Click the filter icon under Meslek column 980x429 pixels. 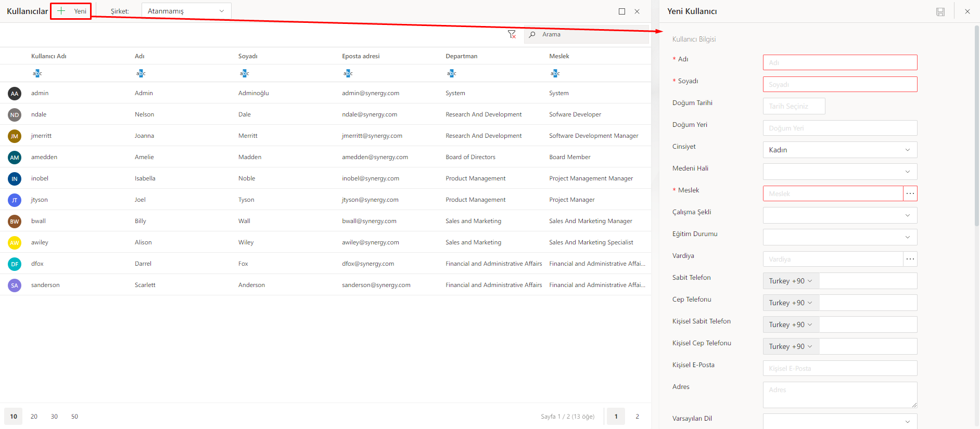(x=555, y=73)
